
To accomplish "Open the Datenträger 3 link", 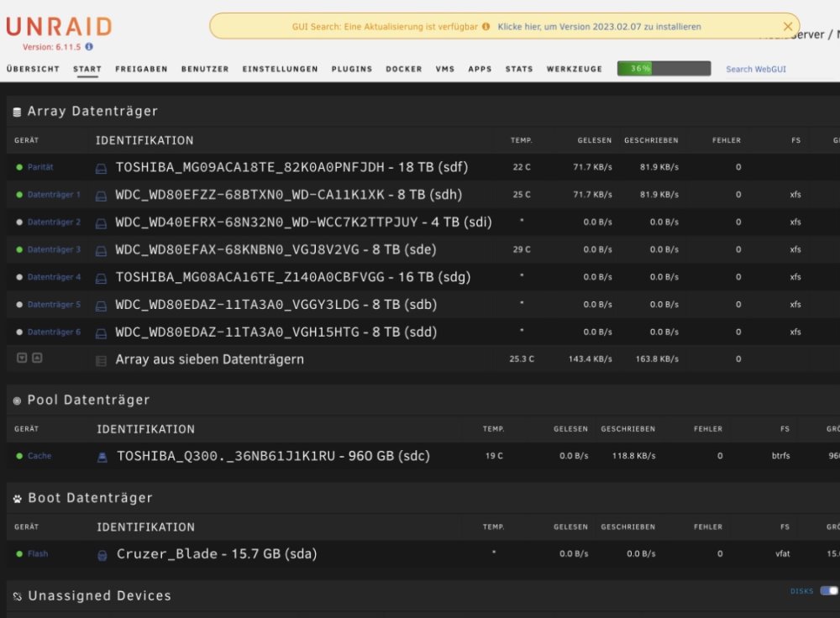I will pos(54,249).
